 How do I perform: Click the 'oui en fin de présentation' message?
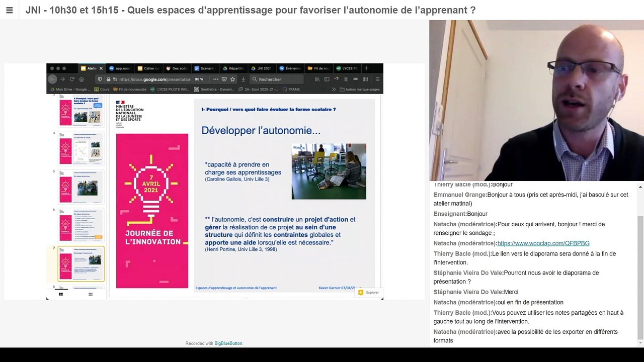(x=499, y=303)
